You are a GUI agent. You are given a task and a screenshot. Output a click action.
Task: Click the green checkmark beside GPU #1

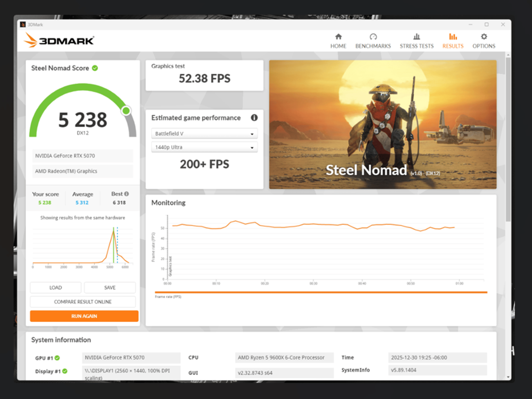click(57, 358)
